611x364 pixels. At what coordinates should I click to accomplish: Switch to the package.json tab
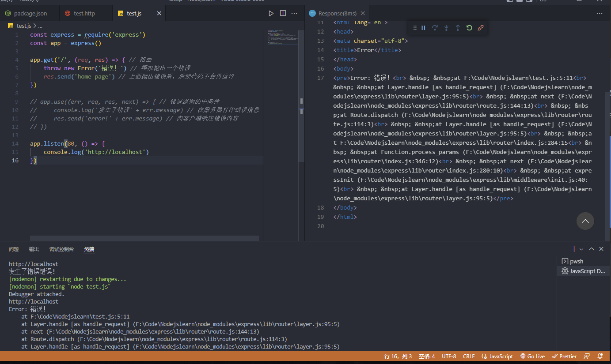tap(30, 14)
